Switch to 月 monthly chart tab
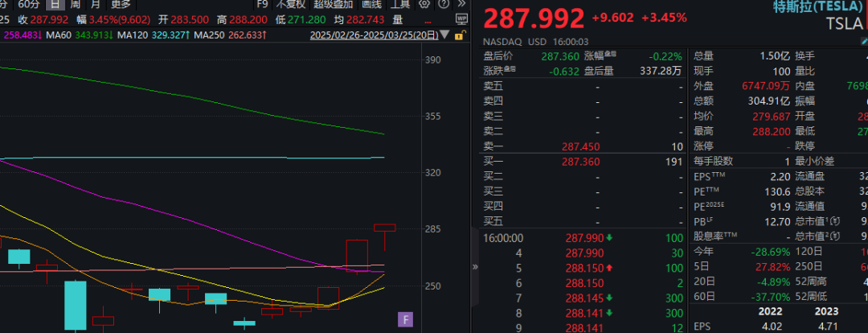The height and width of the screenshot is (333, 868). click(x=96, y=5)
